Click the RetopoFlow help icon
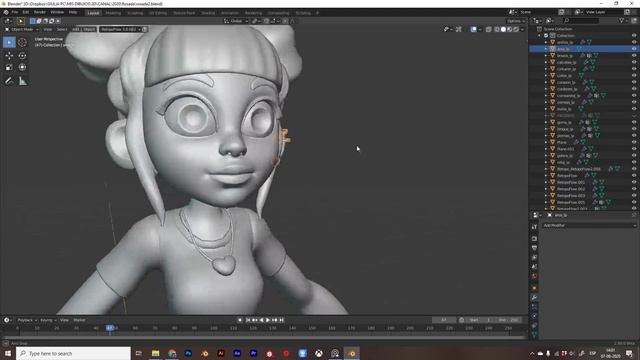This screenshot has height=360, width=640. [145, 29]
